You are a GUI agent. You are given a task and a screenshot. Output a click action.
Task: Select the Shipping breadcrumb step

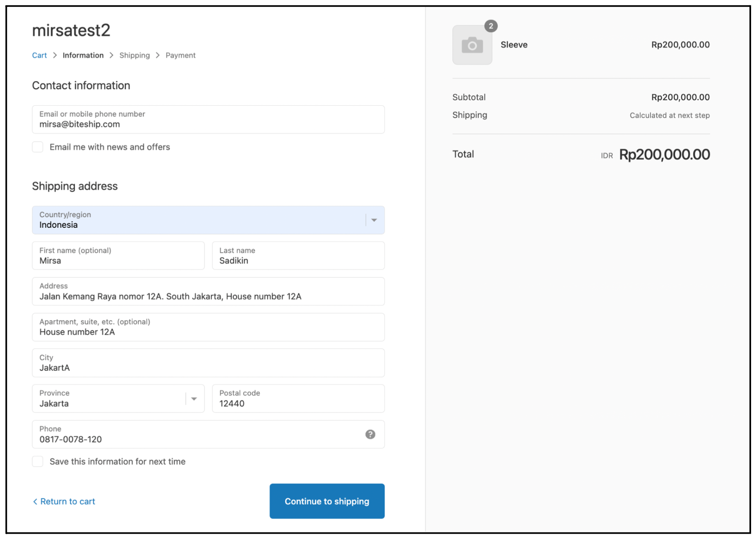[x=134, y=55]
